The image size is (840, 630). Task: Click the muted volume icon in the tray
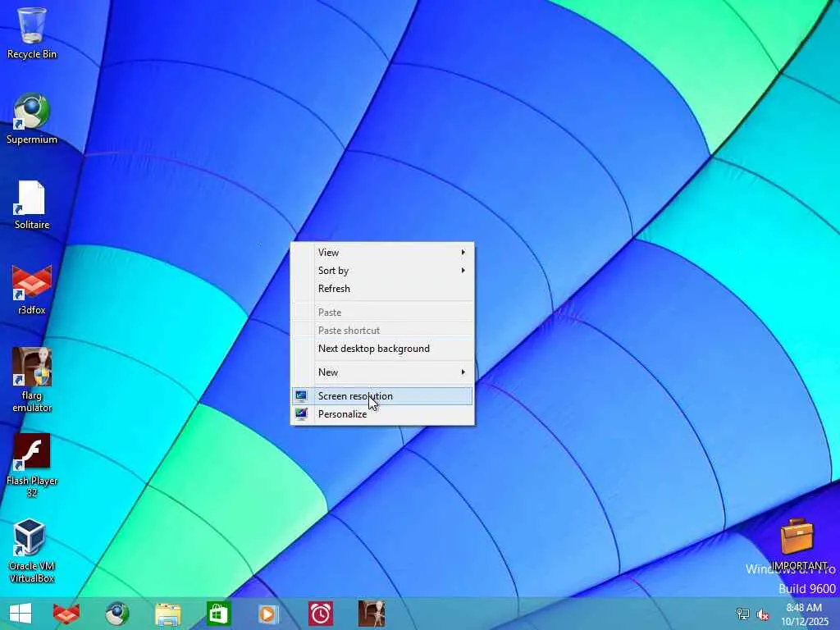pos(763,614)
